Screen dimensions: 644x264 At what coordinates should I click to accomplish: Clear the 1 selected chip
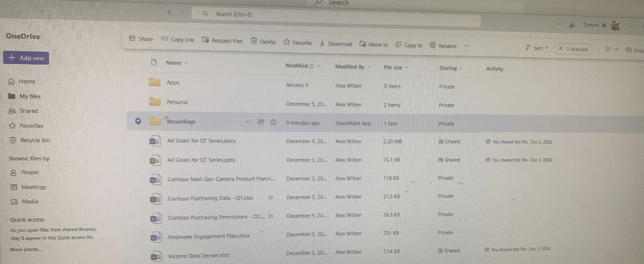573,49
